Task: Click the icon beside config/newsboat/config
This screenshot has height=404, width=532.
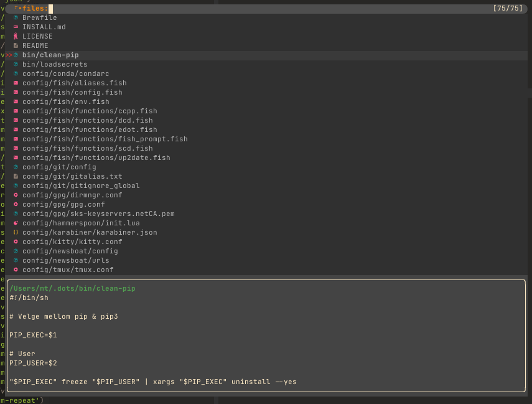Action: coord(16,251)
